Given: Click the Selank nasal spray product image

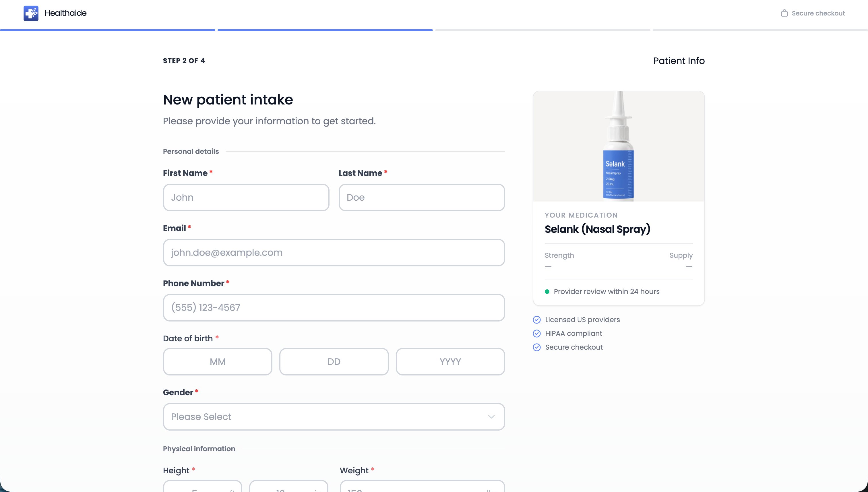Looking at the screenshot, I should coord(619,146).
